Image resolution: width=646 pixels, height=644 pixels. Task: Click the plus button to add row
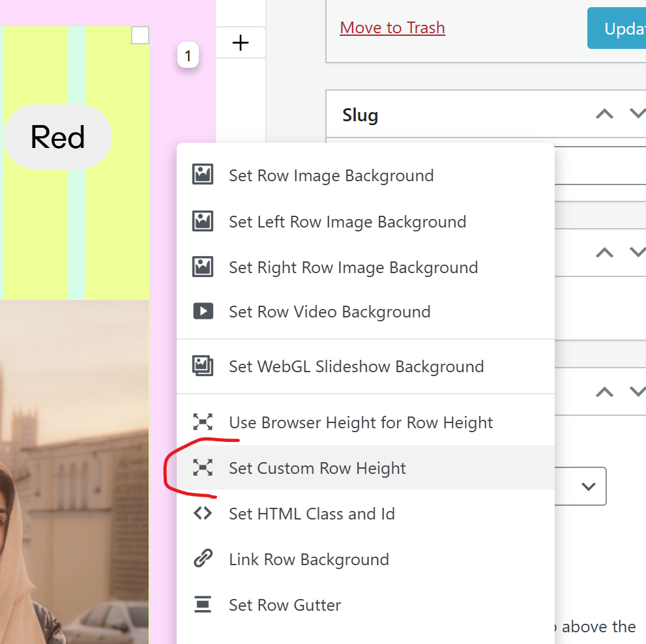[x=241, y=43]
